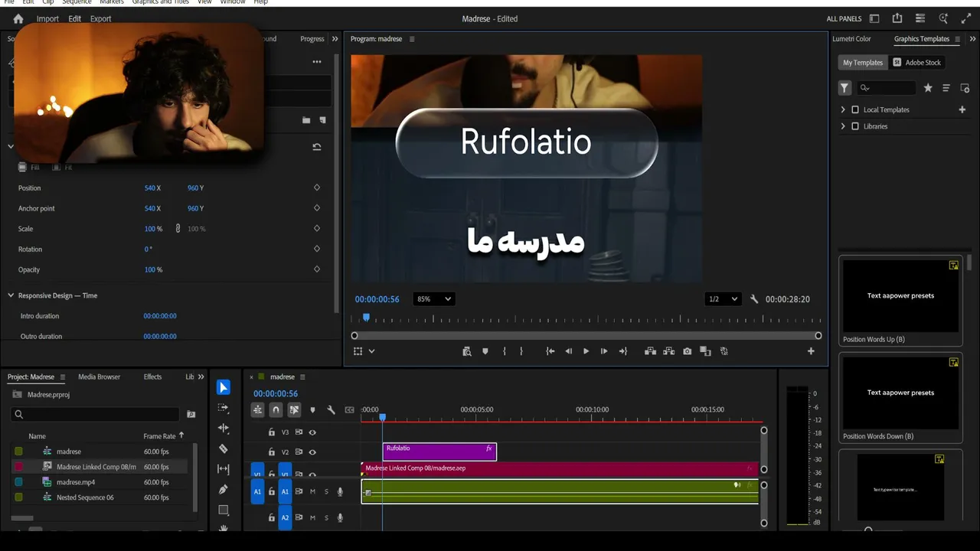
Task: Toggle Snap in Timeline magnet button
Action: click(276, 410)
